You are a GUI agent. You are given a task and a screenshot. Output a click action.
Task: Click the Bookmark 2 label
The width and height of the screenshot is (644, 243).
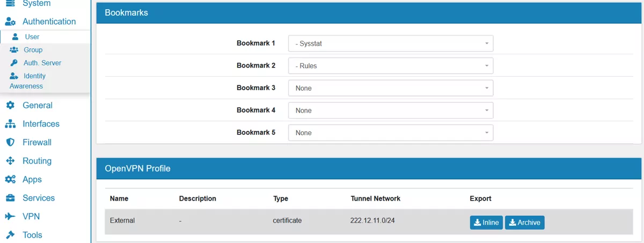[256, 65]
